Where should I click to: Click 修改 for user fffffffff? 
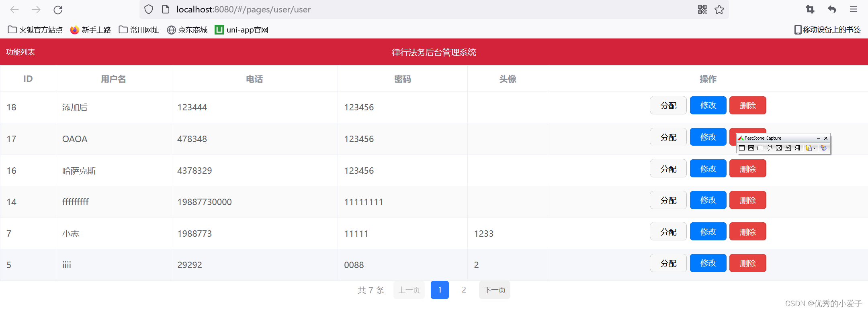[x=708, y=200]
